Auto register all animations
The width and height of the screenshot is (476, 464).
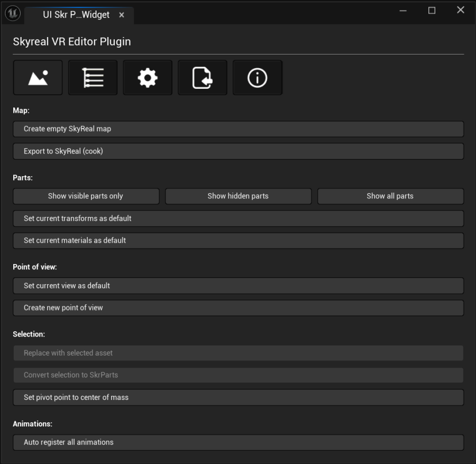(x=238, y=442)
